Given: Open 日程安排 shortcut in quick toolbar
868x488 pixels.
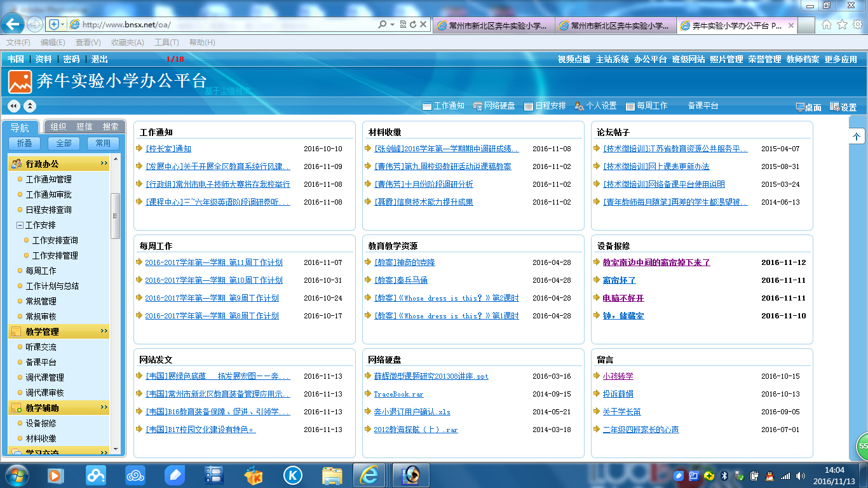Looking at the screenshot, I should click(x=545, y=106).
